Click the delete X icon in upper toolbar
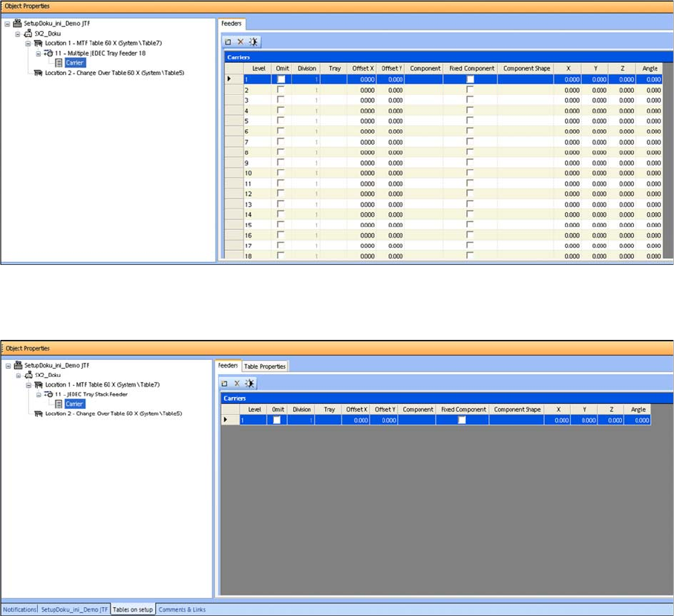The image size is (674, 616). (x=240, y=42)
